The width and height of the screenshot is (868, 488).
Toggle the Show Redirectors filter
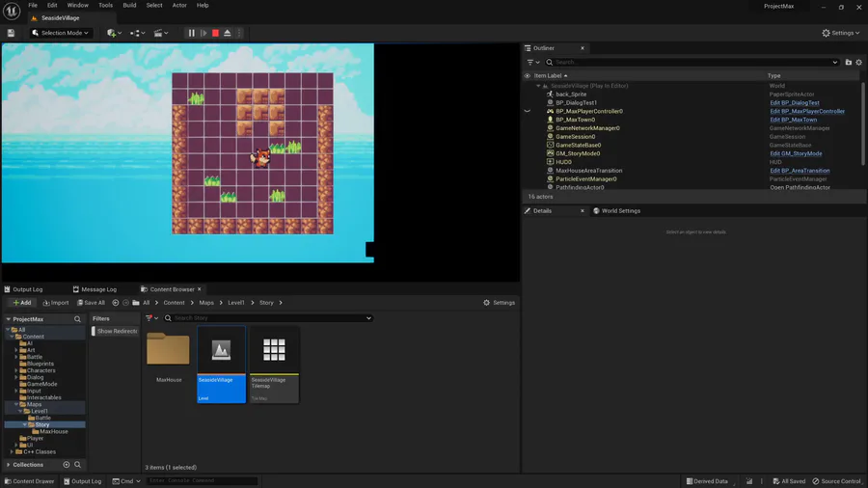pyautogui.click(x=115, y=331)
